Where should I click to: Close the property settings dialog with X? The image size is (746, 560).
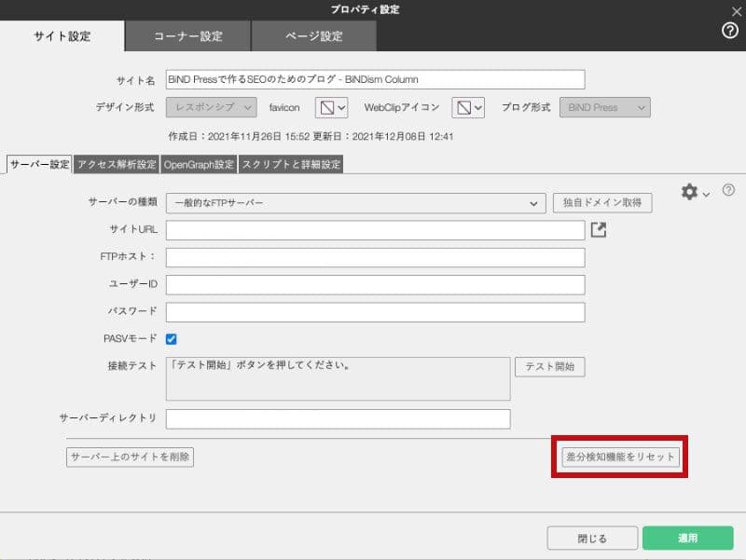point(736,10)
